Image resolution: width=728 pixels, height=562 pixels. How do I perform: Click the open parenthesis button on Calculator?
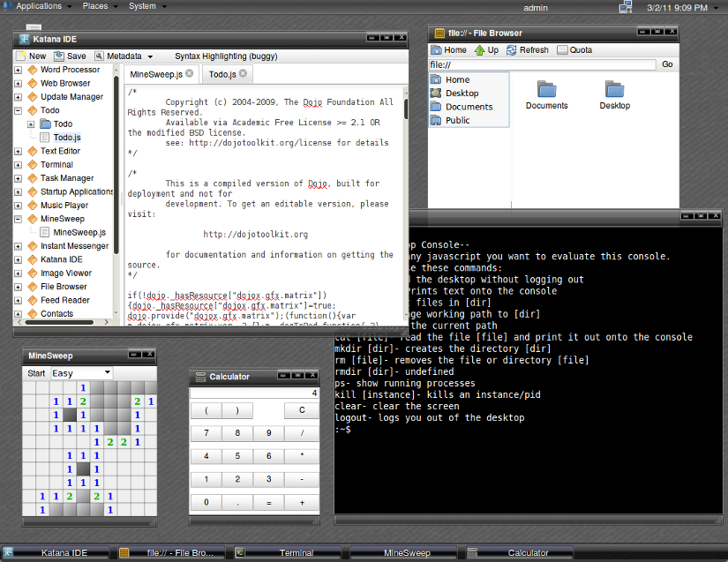tap(206, 410)
